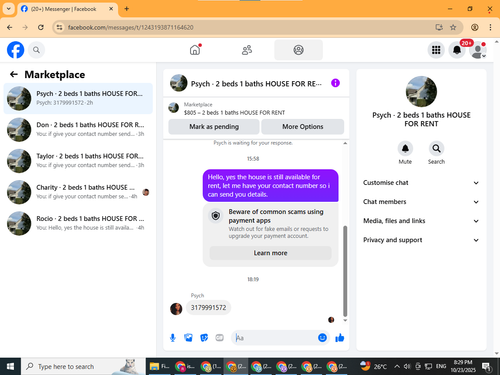Open the emoji picker smiley icon
500x375 pixels.
coord(322,338)
